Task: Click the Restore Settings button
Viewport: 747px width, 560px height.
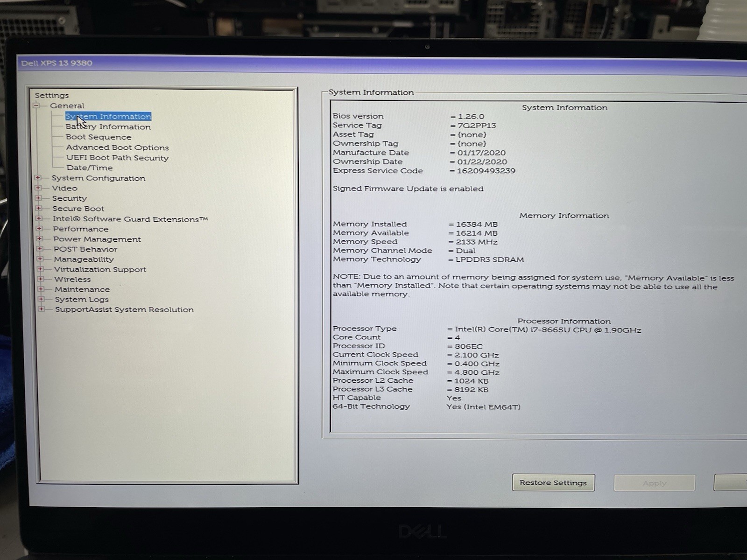Action: coord(553,483)
